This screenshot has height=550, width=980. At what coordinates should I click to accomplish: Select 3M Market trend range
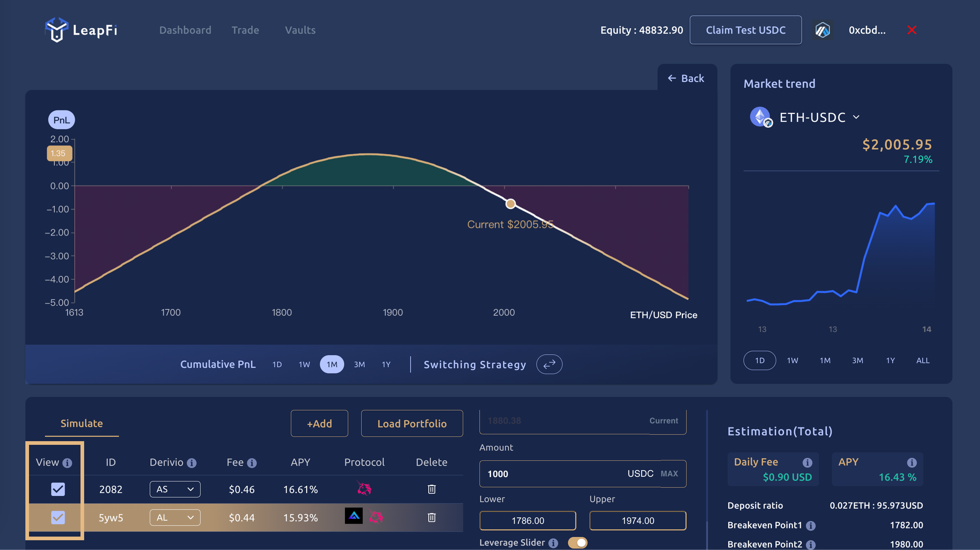(857, 360)
